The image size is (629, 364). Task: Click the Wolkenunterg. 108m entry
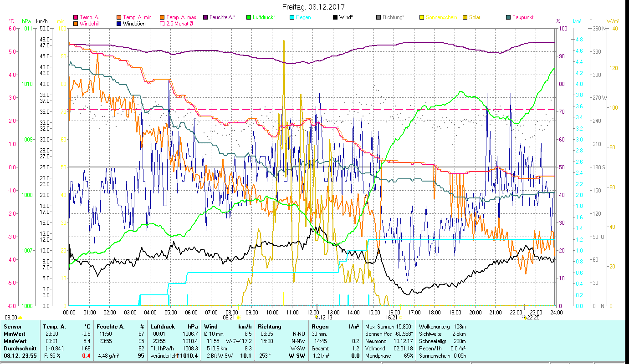(442, 327)
